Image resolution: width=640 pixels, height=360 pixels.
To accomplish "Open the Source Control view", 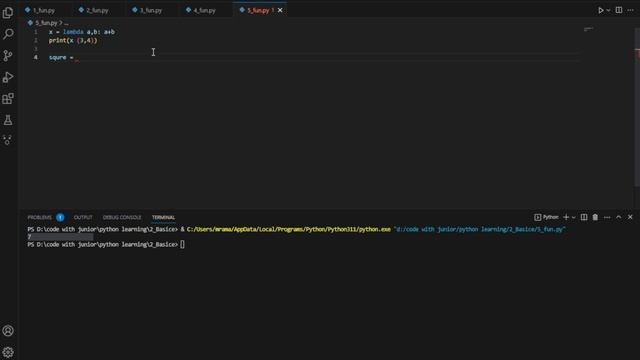I will click(8, 56).
